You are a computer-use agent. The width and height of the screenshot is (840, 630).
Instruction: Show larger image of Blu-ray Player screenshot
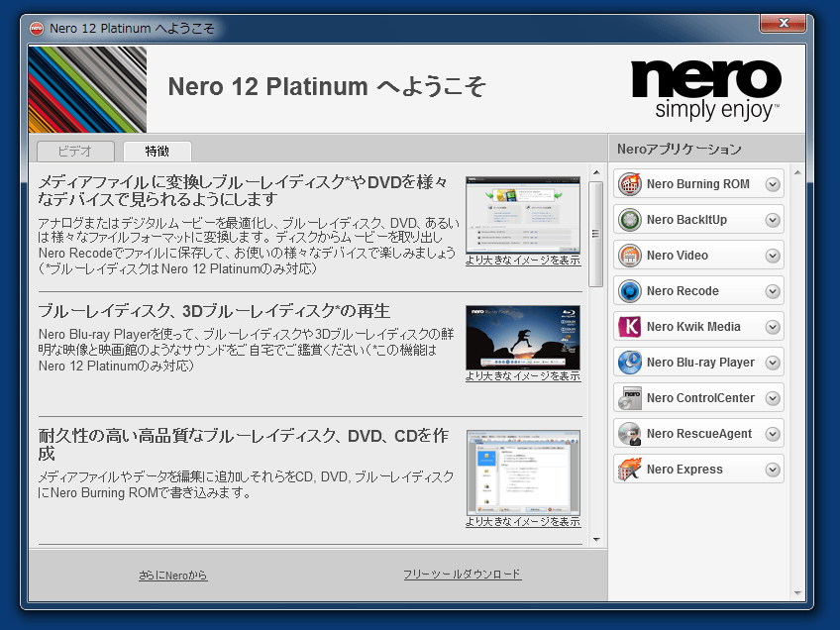pos(523,376)
